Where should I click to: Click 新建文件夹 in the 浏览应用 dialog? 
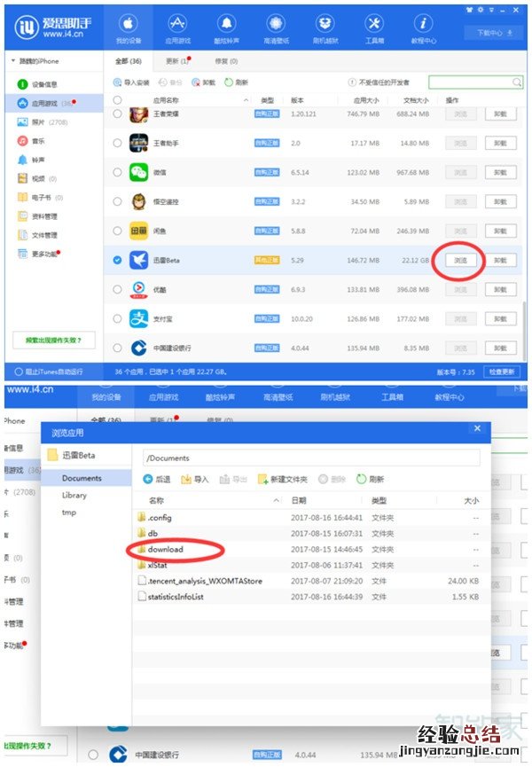pos(283,480)
